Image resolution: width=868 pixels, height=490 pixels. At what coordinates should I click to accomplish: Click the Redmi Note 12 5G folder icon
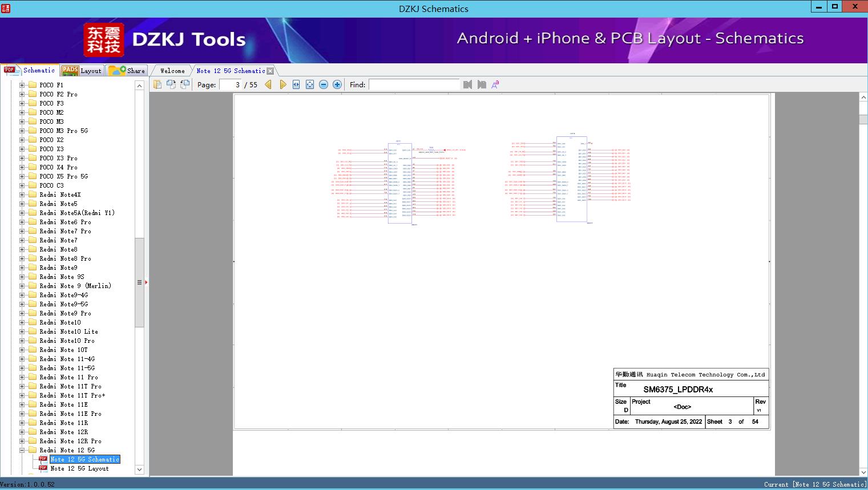click(33, 450)
